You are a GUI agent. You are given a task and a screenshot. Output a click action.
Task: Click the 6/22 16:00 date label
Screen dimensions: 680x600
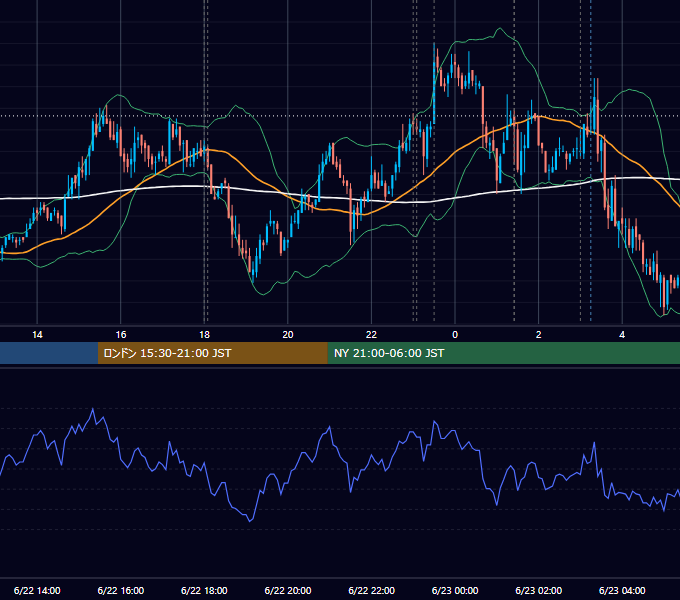(121, 590)
